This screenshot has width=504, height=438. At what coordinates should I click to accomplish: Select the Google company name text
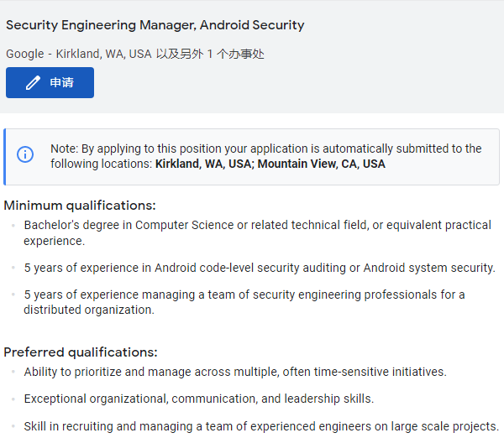click(x=24, y=54)
